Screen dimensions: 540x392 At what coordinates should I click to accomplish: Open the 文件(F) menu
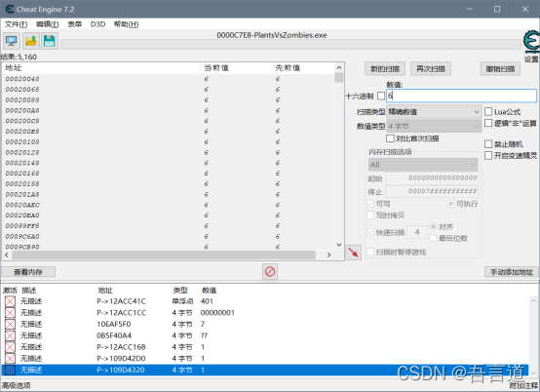[x=16, y=24]
